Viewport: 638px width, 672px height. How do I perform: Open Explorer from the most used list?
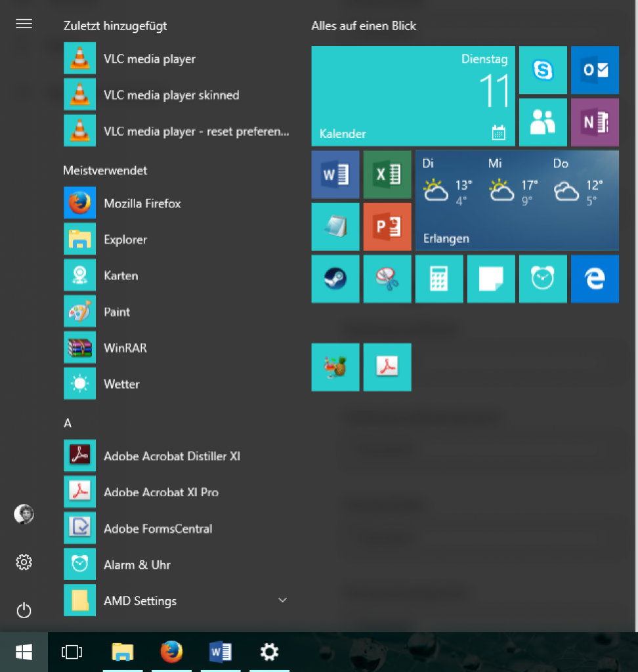pyautogui.click(x=177, y=239)
